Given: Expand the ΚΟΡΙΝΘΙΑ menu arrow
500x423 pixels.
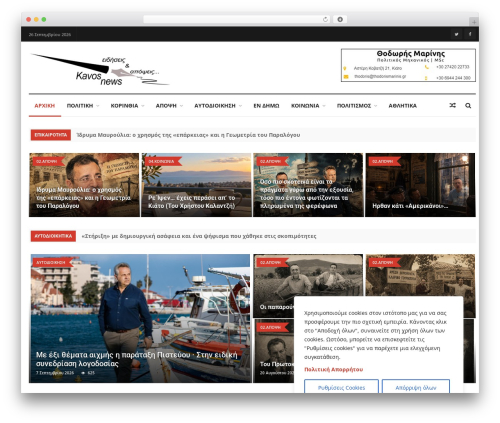Looking at the screenshot, I should 143,106.
